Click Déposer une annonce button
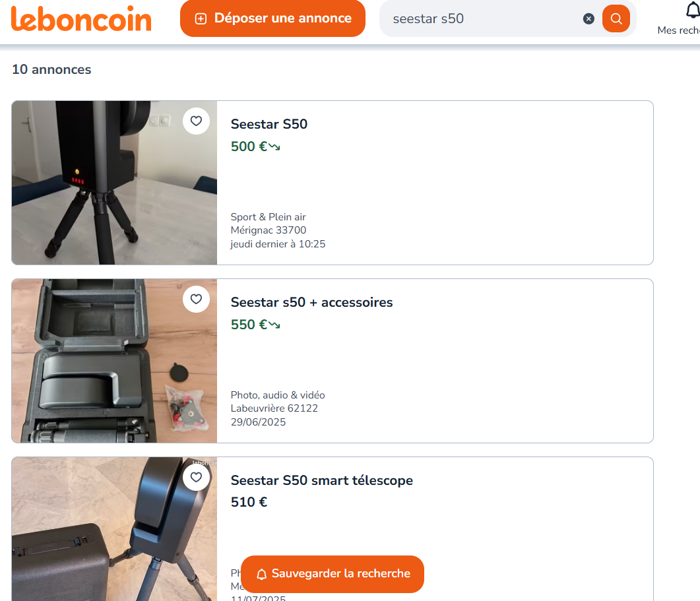 (272, 18)
